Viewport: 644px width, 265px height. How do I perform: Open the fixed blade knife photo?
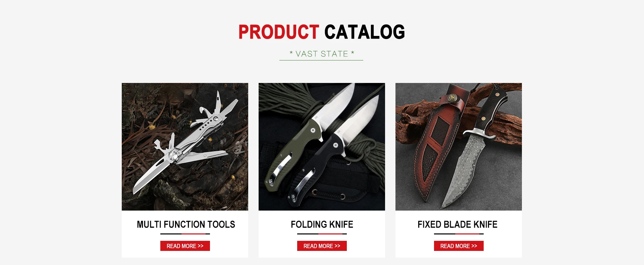(x=459, y=147)
